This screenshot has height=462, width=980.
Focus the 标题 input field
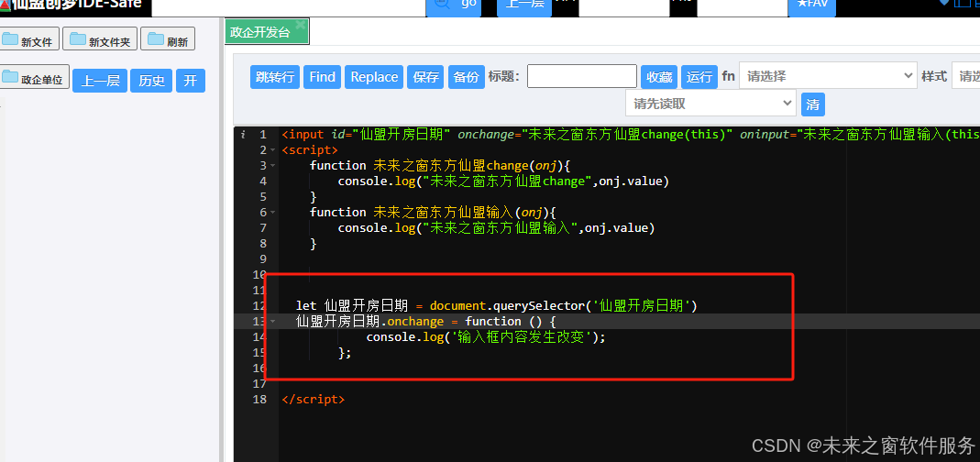pos(582,76)
